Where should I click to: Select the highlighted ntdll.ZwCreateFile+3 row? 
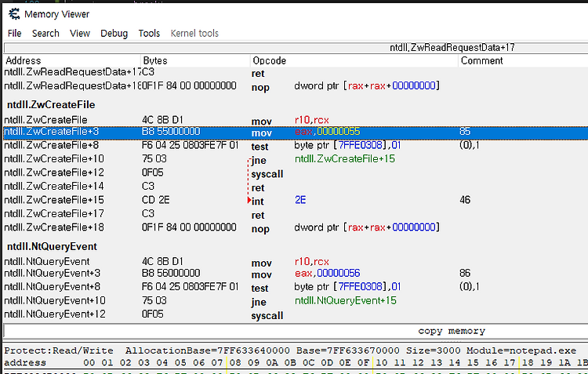[296, 132]
